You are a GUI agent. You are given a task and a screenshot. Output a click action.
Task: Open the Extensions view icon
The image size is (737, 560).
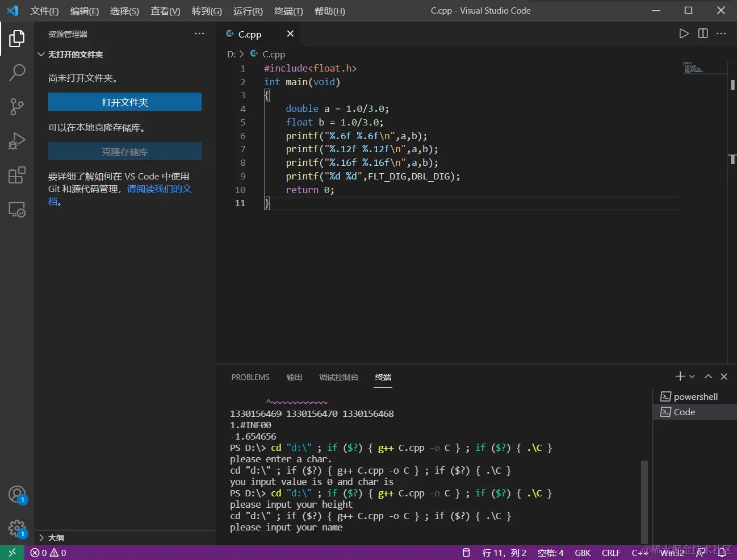click(17, 175)
